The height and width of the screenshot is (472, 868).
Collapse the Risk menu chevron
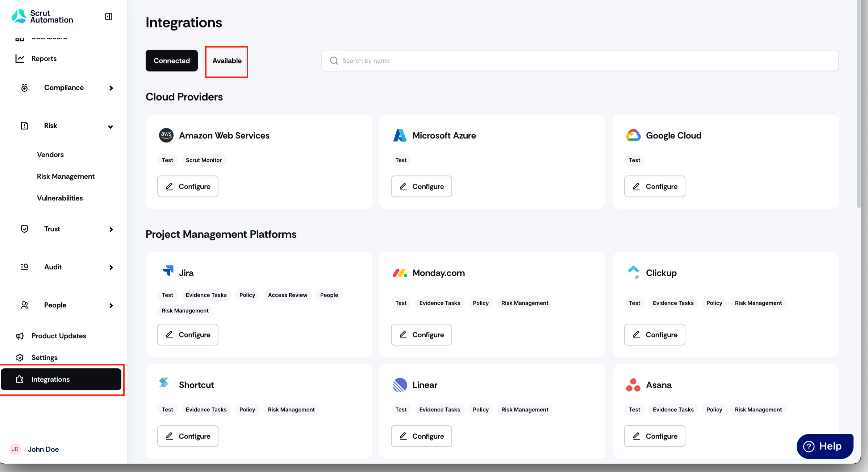point(110,127)
